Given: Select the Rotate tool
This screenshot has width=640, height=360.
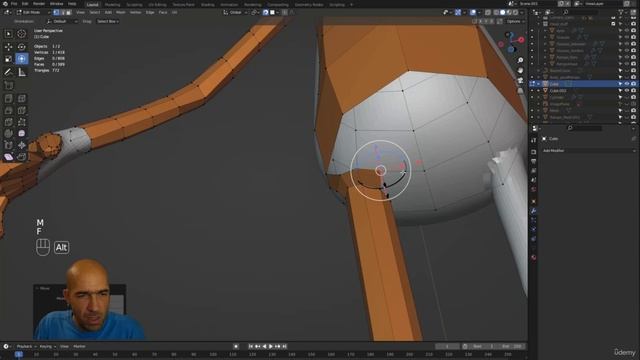Looking at the screenshot, I should (22, 47).
